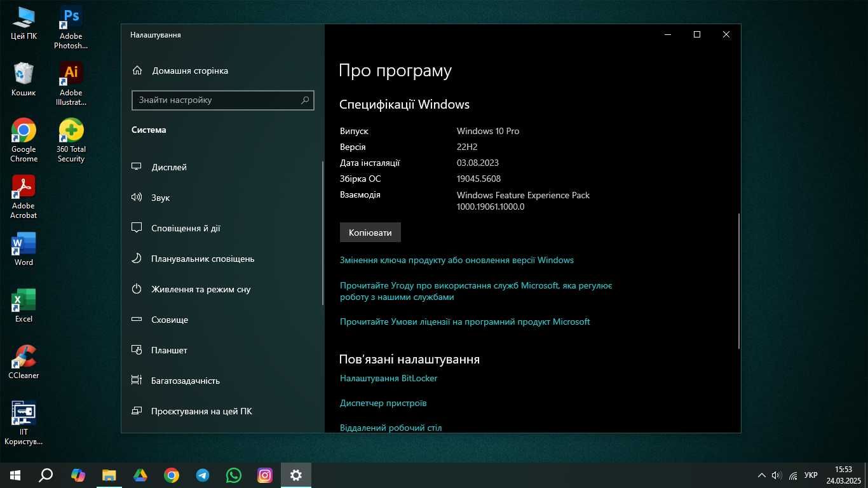
Task: Open Налаштування BitLocker link
Action: [389, 378]
